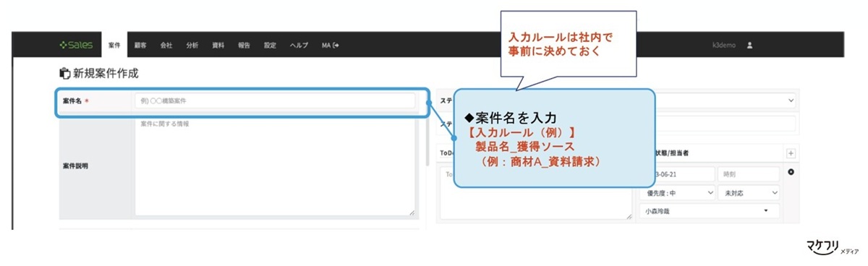Open the 報告 menu

(244, 45)
